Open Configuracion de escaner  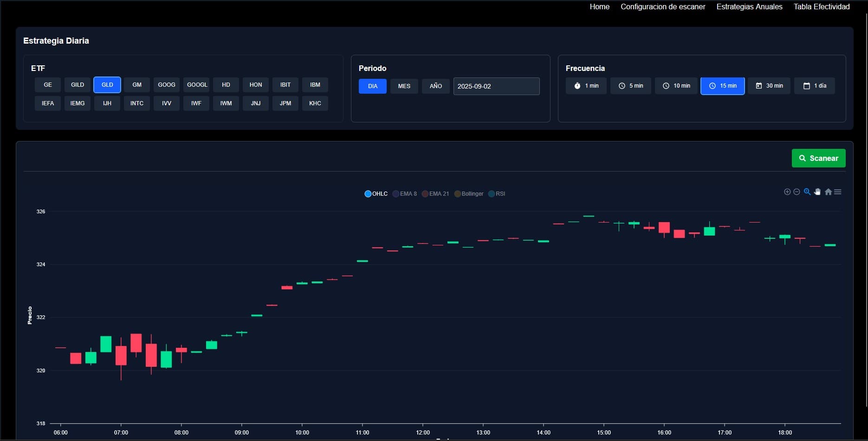coord(663,6)
